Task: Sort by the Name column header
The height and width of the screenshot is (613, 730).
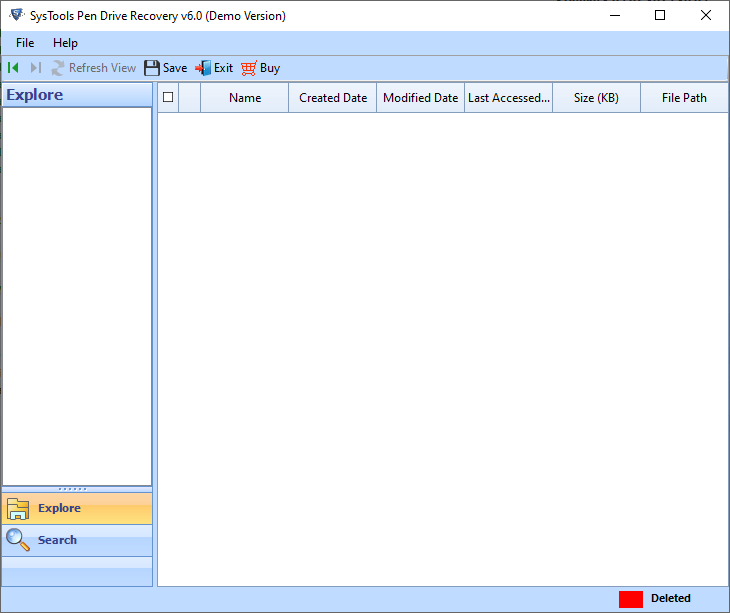Action: [245, 98]
